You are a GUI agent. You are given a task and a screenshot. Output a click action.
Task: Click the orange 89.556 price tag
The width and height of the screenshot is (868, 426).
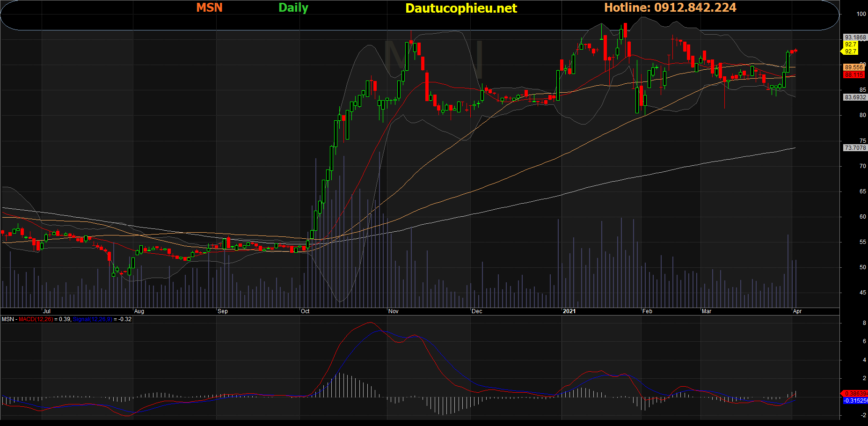point(854,67)
